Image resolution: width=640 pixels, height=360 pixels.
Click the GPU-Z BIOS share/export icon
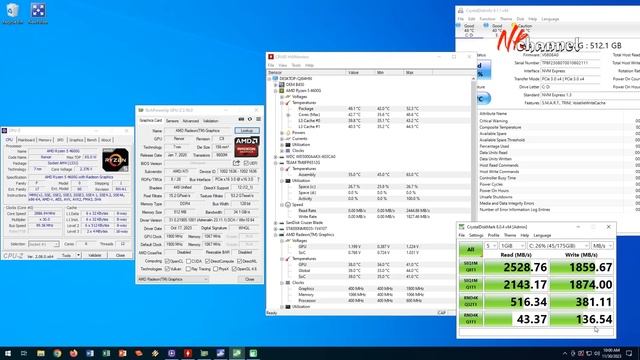click(x=236, y=163)
